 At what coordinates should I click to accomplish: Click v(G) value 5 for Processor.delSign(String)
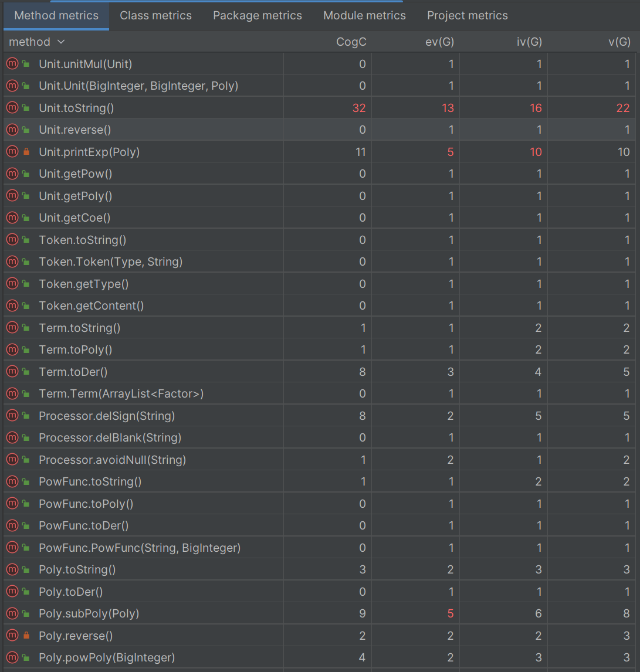coord(627,415)
